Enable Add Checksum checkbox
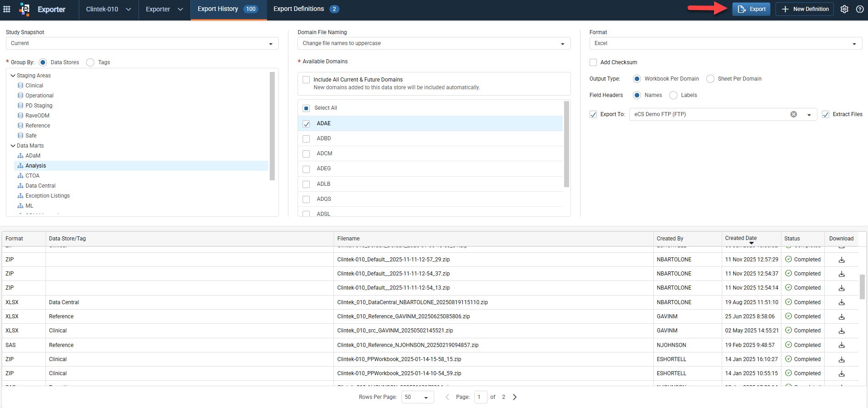 (593, 62)
